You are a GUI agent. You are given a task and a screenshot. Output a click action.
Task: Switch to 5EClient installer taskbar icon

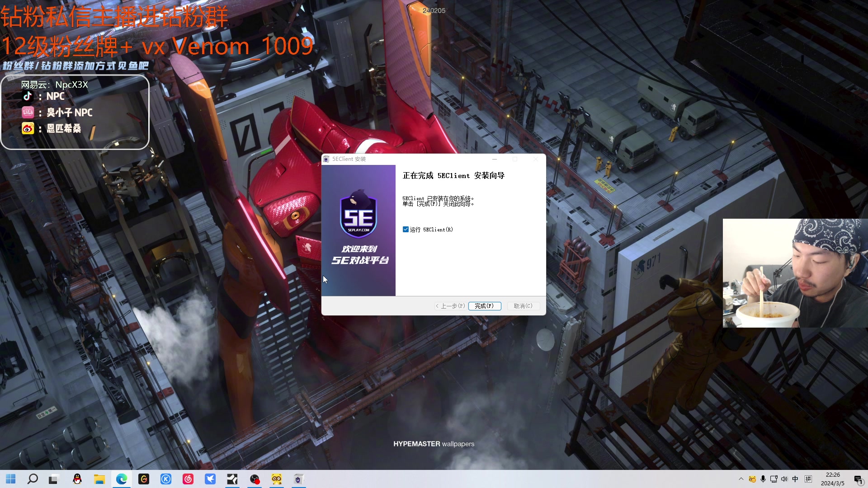click(x=298, y=479)
